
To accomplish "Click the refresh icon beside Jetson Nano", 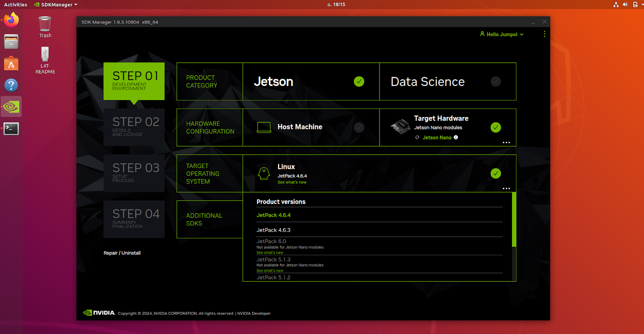I will click(417, 137).
